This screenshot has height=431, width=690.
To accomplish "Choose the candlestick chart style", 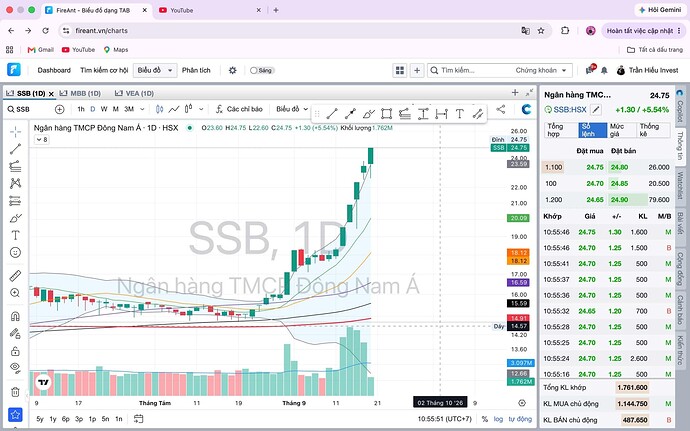I will pyautogui.click(x=159, y=109).
